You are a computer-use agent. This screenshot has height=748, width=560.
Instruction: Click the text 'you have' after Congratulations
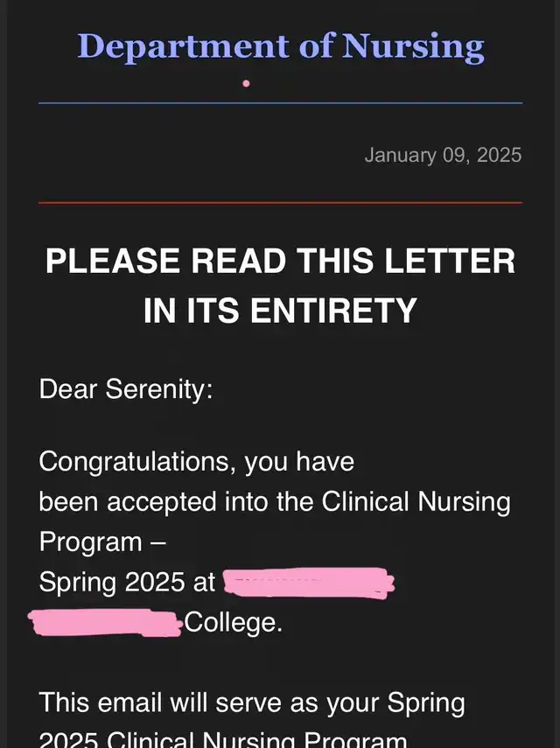pyautogui.click(x=299, y=462)
